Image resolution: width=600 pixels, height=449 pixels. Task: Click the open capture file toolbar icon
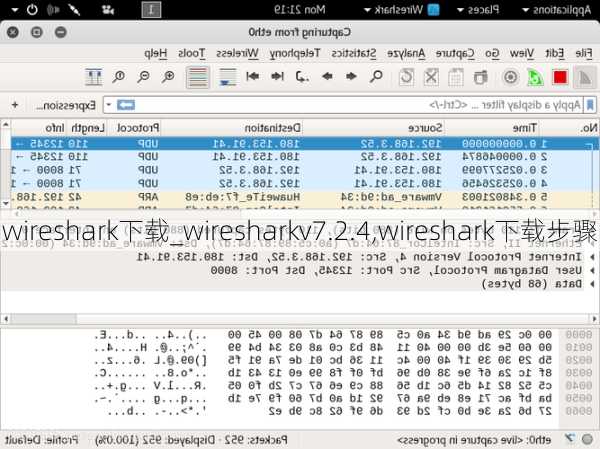[x=481, y=77]
